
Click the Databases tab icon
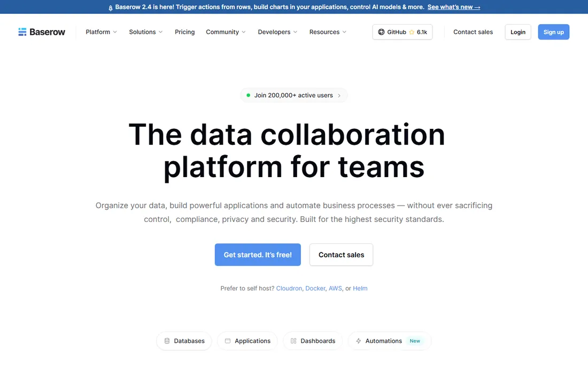[x=167, y=341]
